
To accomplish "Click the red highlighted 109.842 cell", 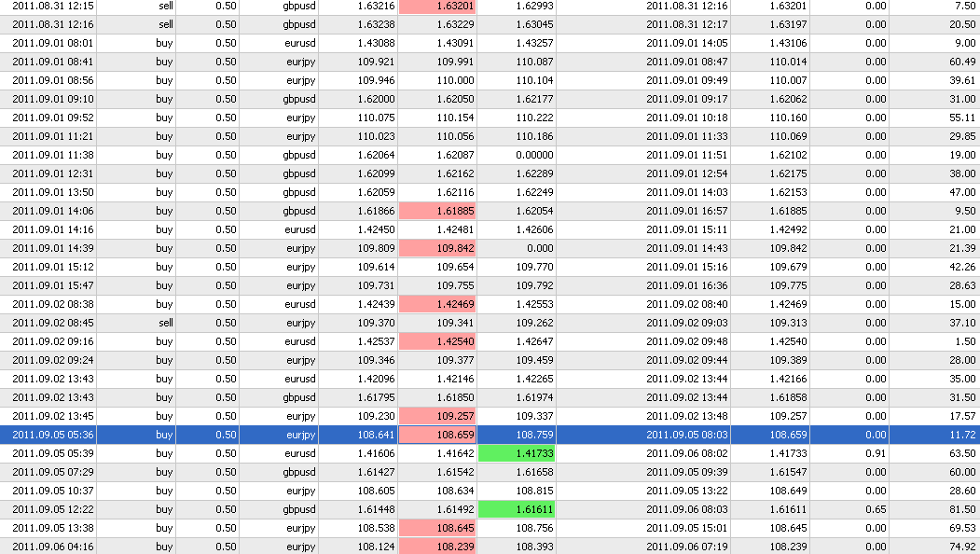I will tap(436, 248).
